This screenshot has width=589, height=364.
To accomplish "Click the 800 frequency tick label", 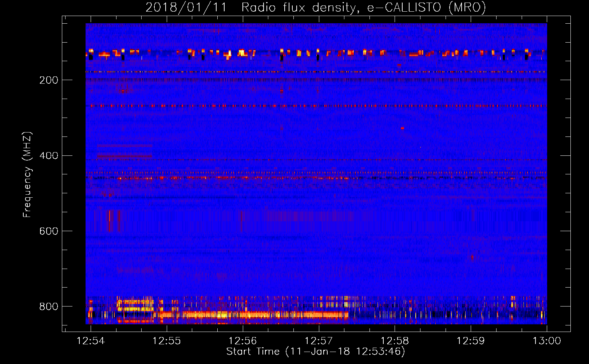I will (x=49, y=306).
